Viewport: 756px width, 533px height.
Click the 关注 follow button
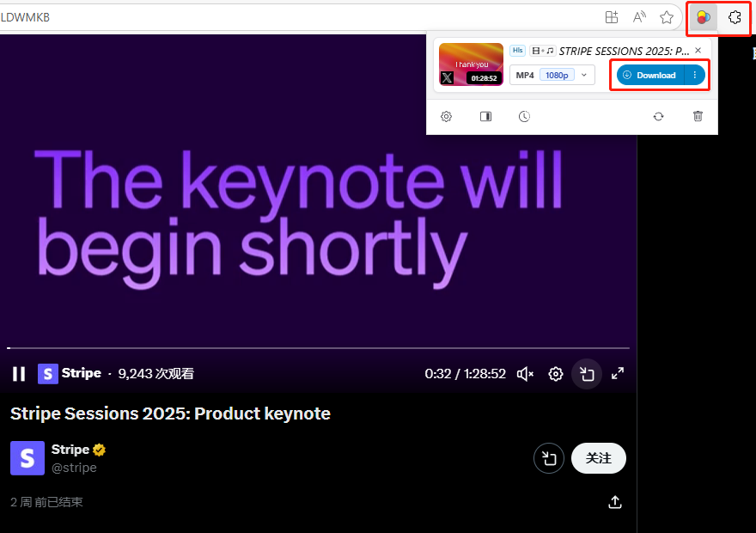598,457
